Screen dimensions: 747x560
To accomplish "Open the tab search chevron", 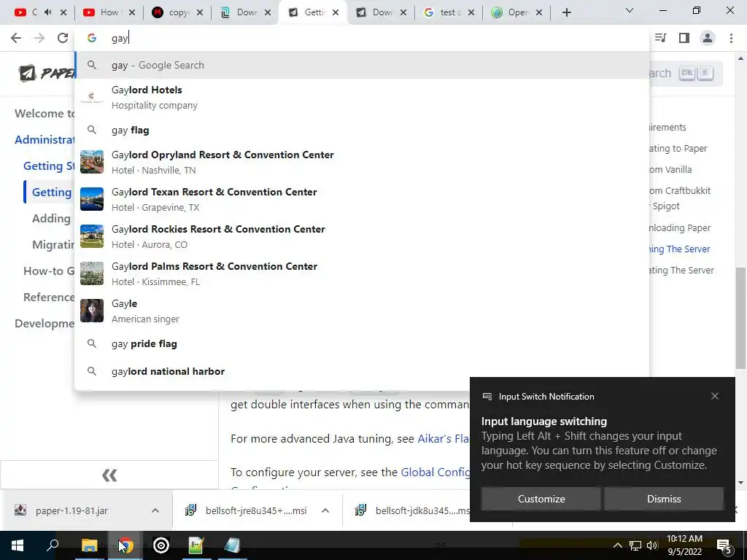I will coord(630,10).
